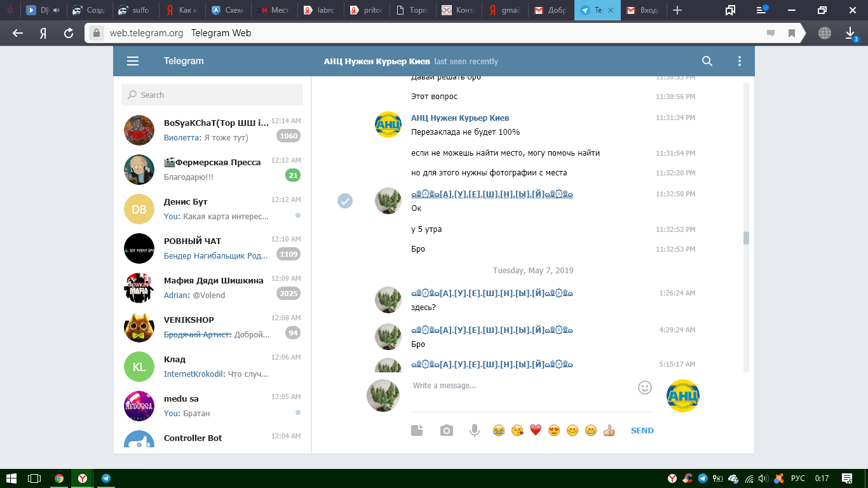Click the chat scrollbar handle

point(746,238)
